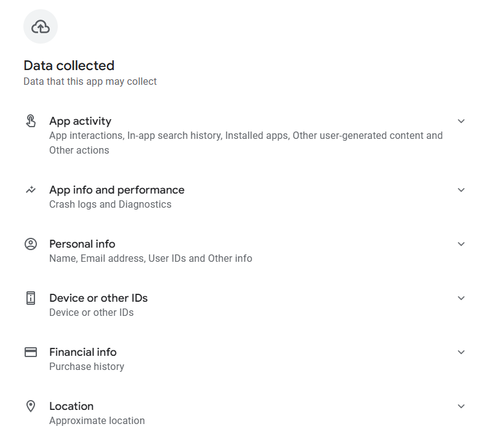
Task: Click Personal info heading text
Action: click(x=82, y=244)
